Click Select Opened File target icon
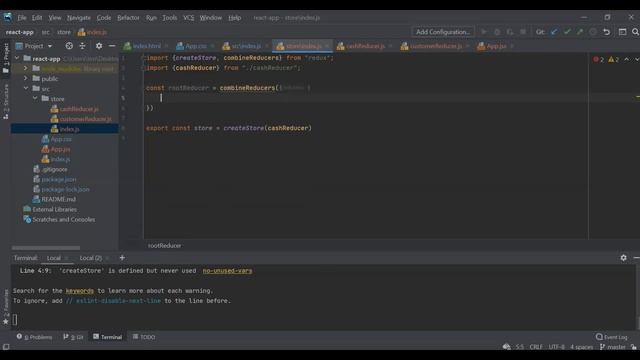This screenshot has width=640, height=360. [x=69, y=46]
